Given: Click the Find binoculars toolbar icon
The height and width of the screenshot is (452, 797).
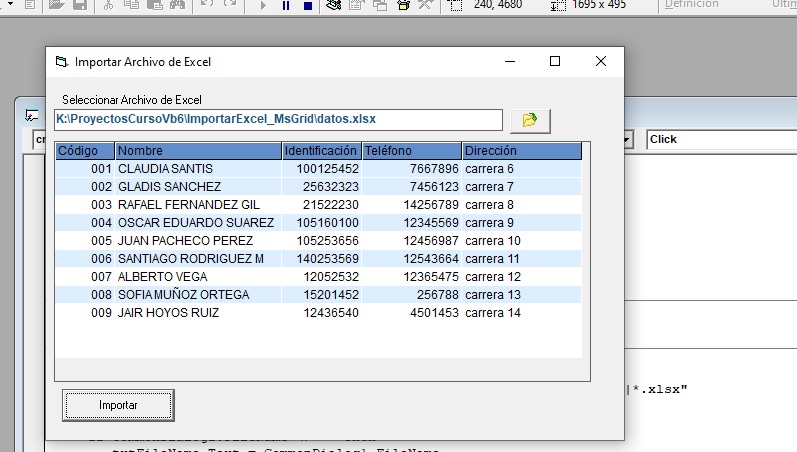Looking at the screenshot, I should coord(177,6).
